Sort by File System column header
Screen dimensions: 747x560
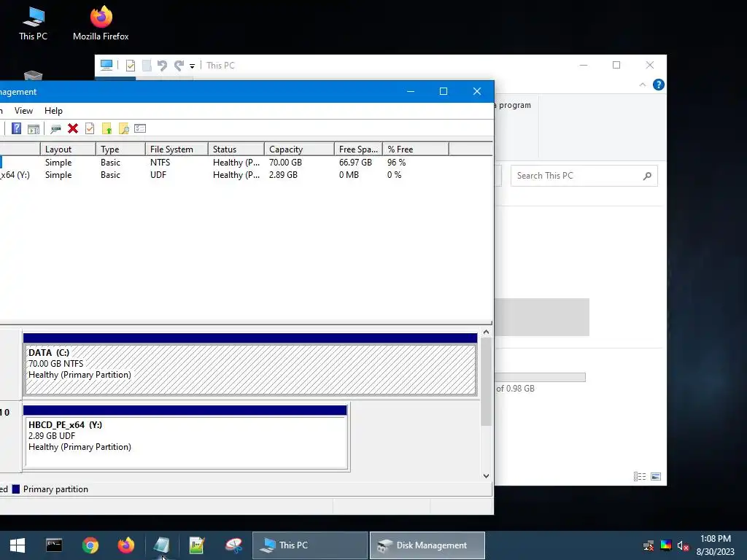coord(177,149)
